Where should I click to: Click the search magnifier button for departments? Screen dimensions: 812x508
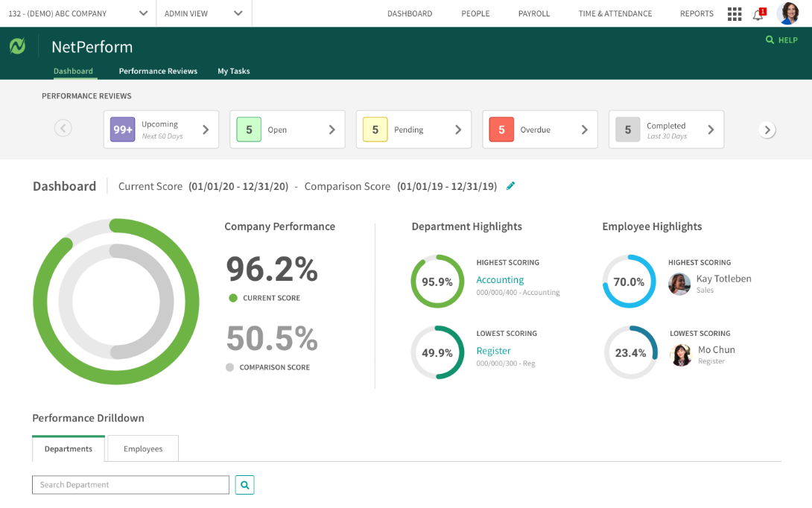pos(244,485)
